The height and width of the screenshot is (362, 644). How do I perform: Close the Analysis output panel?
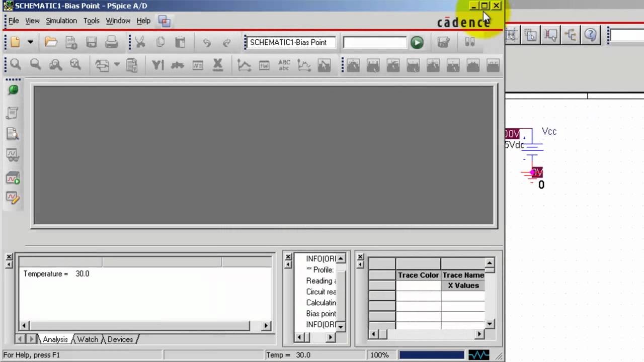tap(9, 257)
